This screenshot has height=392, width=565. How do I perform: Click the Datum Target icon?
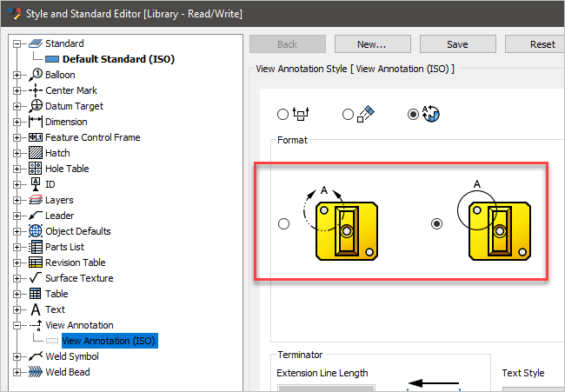[36, 105]
